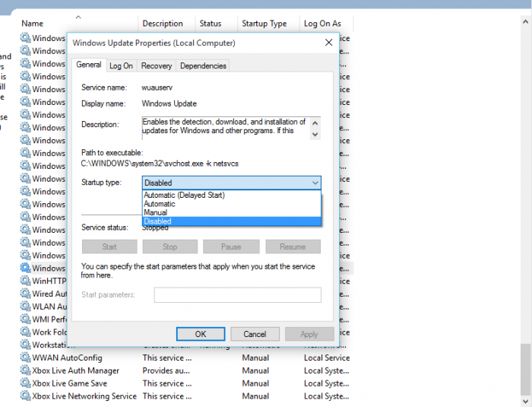The image size is (532, 407).
Task: Sort services by Startup Type column
Action: tap(268, 24)
